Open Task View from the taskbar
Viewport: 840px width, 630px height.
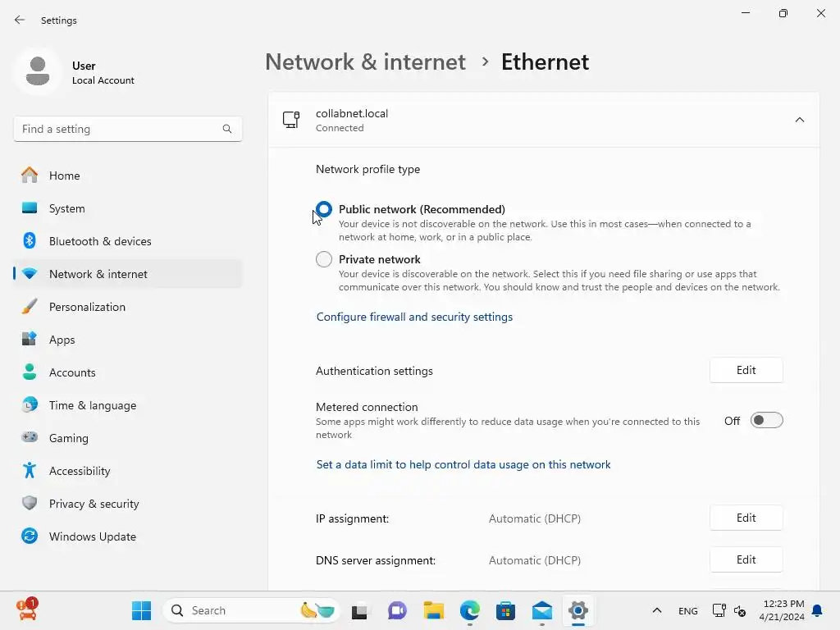[359, 610]
